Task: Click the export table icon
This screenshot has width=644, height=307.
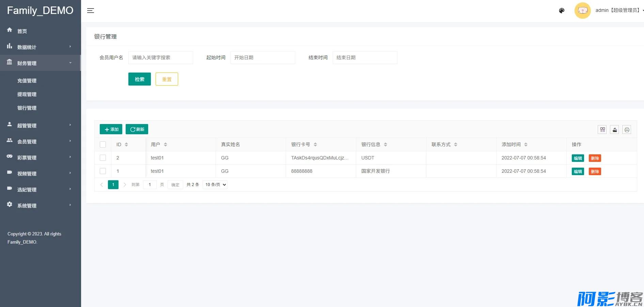Action: [614, 129]
